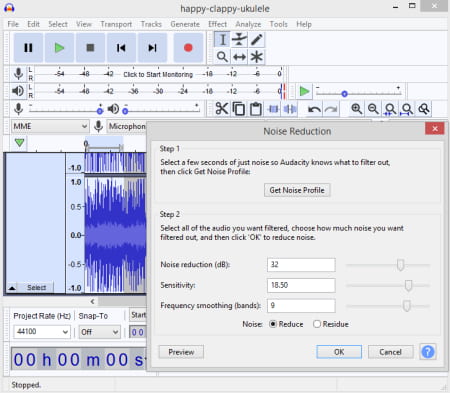Open the Tools menu
This screenshot has width=450, height=393.
coord(279,24)
